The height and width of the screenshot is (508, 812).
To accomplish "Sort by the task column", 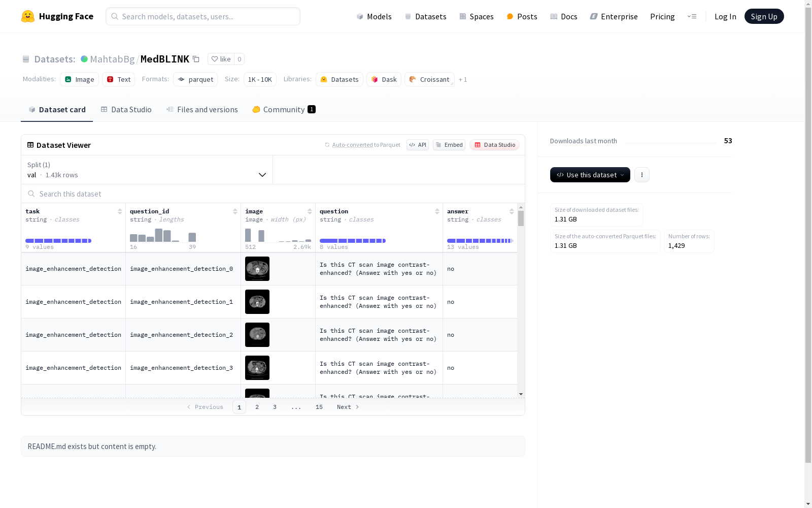I will click(x=120, y=211).
